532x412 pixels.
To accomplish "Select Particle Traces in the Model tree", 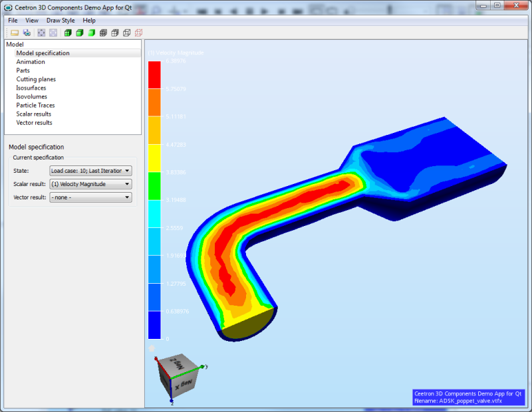I will (x=35, y=105).
